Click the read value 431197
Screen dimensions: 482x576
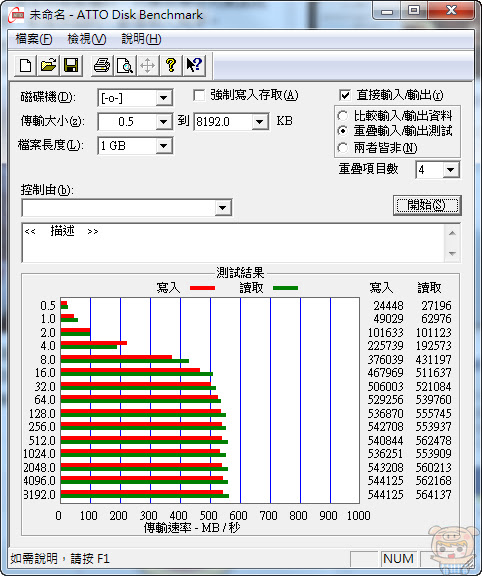(x=434, y=360)
